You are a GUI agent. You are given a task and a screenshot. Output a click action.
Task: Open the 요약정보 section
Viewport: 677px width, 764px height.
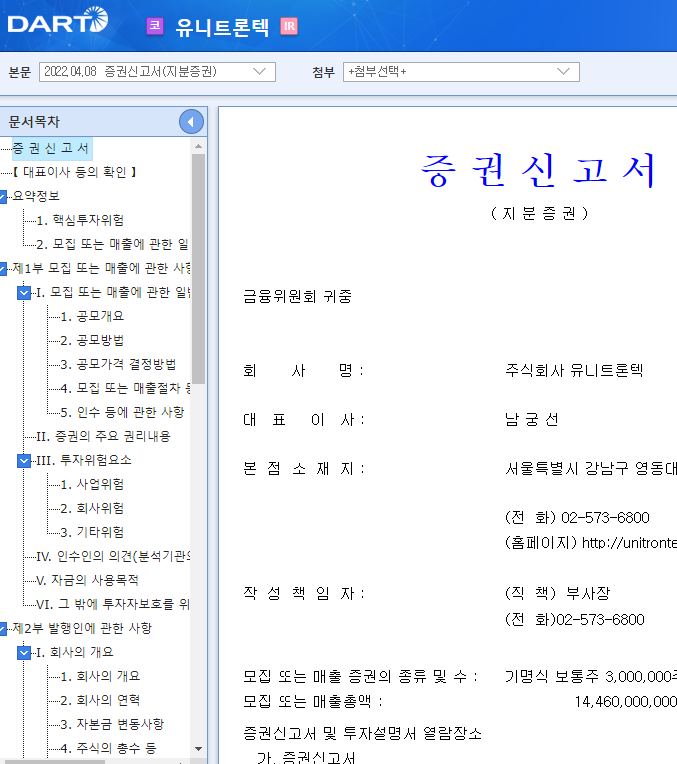(x=36, y=196)
